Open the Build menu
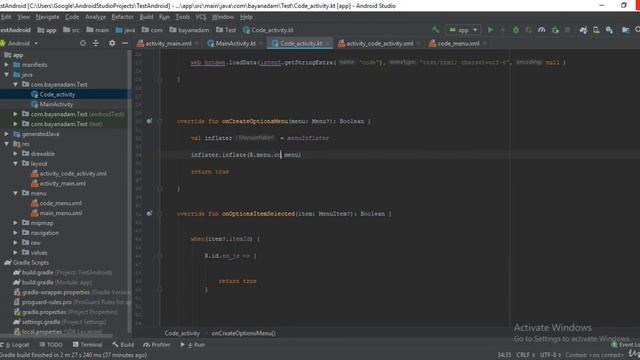640x360 pixels. coord(146,17)
